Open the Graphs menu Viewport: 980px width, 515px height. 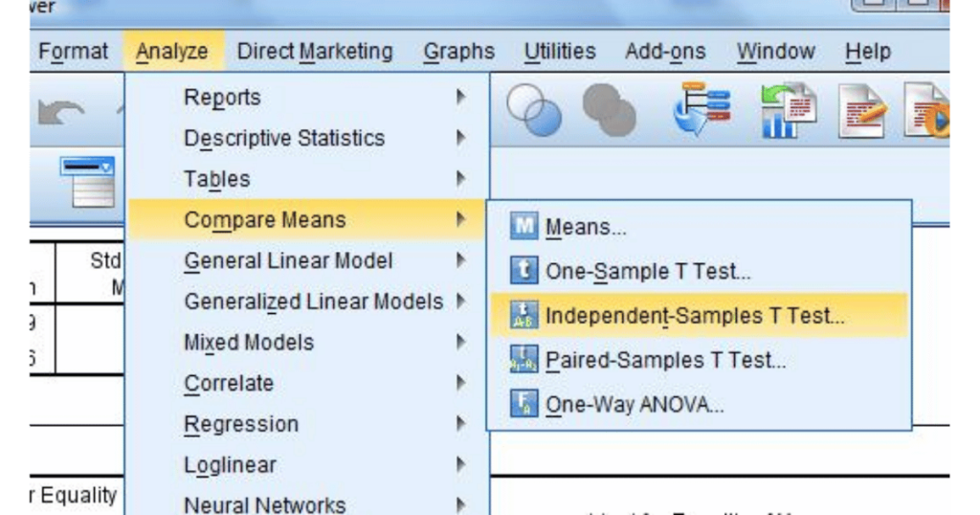click(x=459, y=52)
